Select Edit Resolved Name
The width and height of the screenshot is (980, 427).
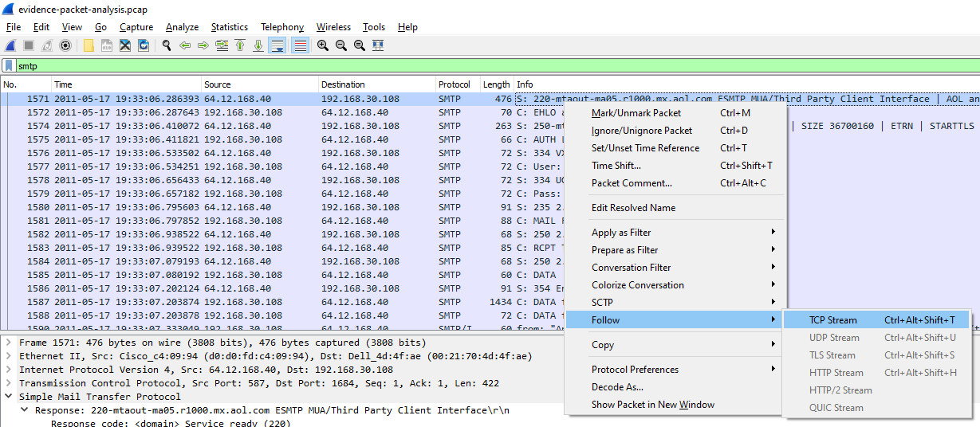click(675, 208)
